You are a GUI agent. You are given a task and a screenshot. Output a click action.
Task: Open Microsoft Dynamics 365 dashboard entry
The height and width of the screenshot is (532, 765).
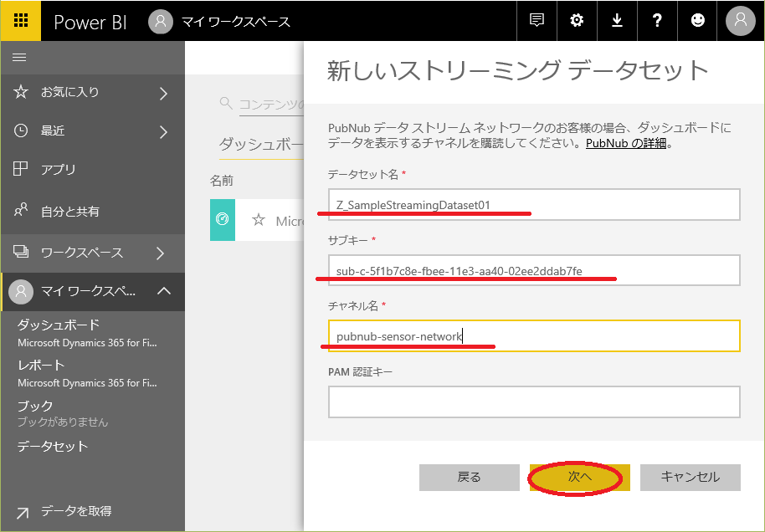coord(87,343)
